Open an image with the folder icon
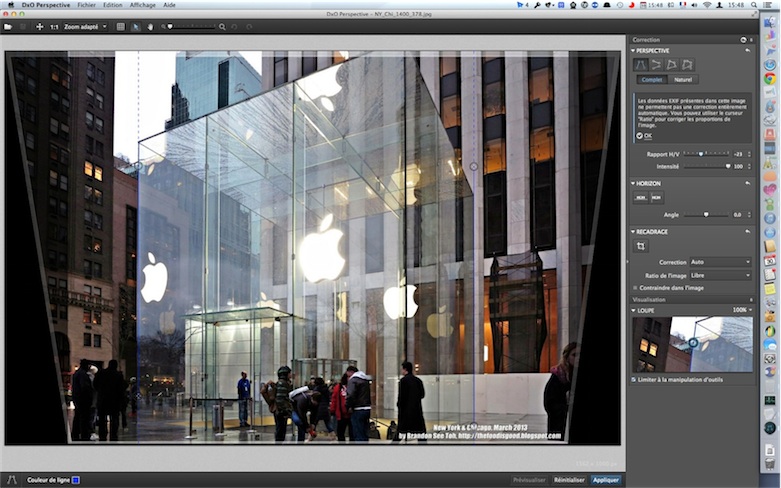The width and height of the screenshot is (781, 488). pyautogui.click(x=8, y=27)
